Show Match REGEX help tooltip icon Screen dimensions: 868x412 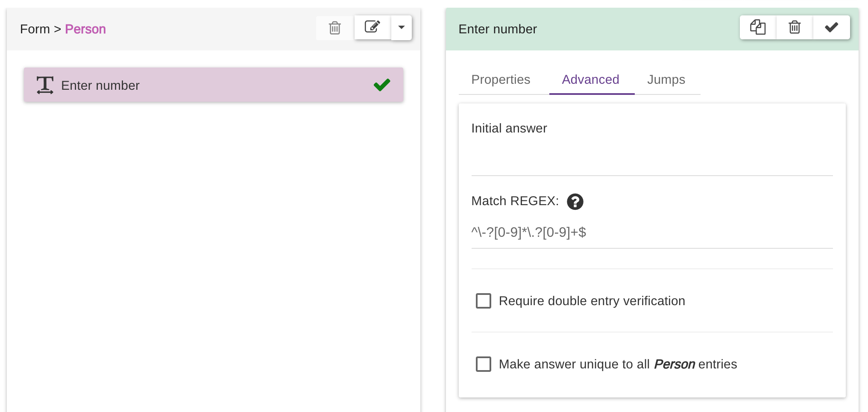pos(575,201)
